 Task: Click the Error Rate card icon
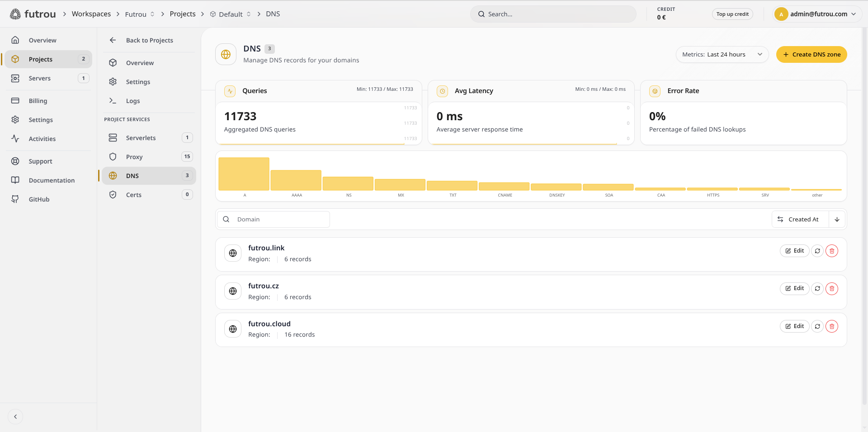pyautogui.click(x=655, y=91)
